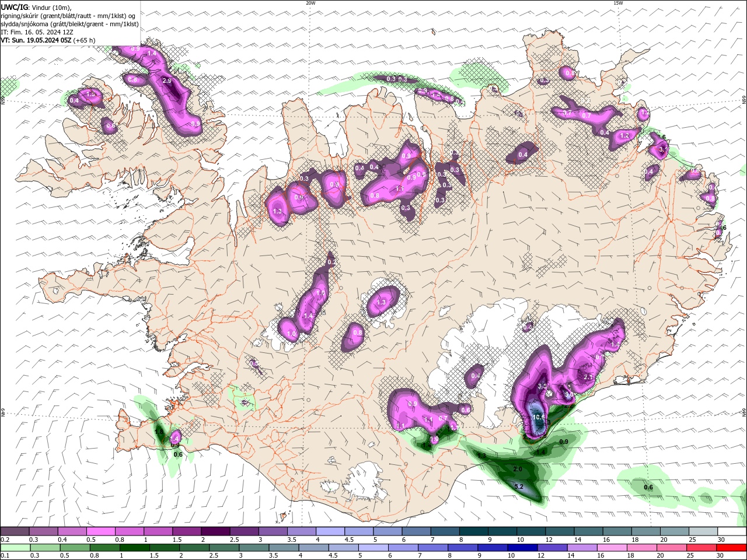This screenshot has width=747, height=560.
Task: Click the 'slydda/snjókoma' legend description line
Action: click(69, 24)
